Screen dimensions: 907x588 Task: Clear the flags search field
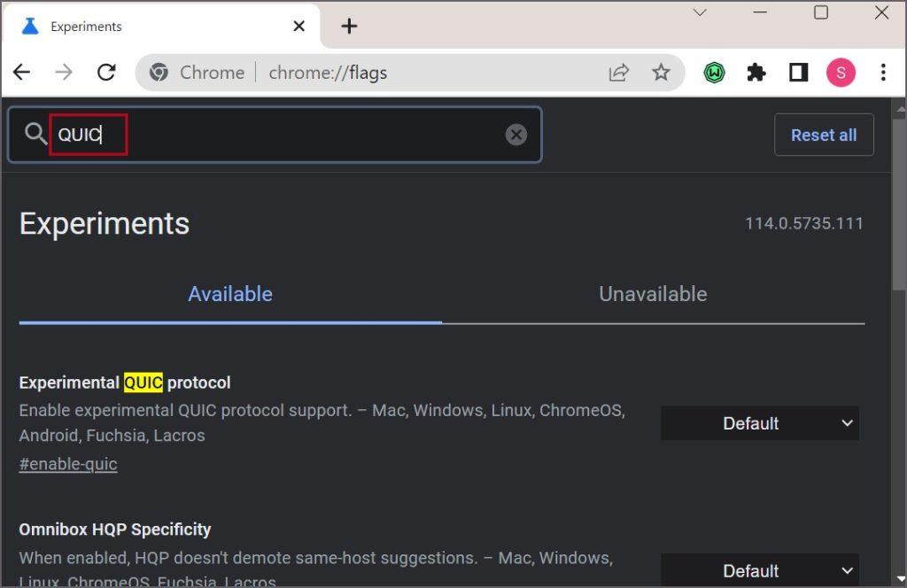pos(516,135)
